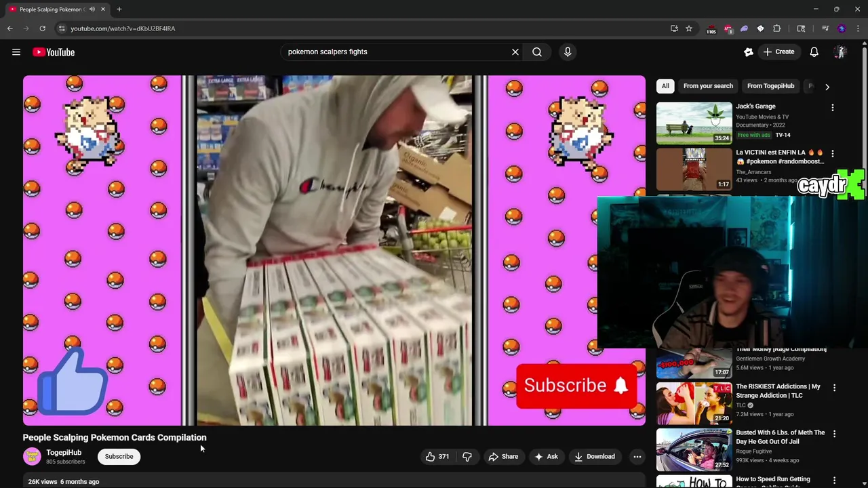Viewport: 868px width, 488px height.
Task: Open the TogepiHub channel name link
Action: [x=64, y=453]
